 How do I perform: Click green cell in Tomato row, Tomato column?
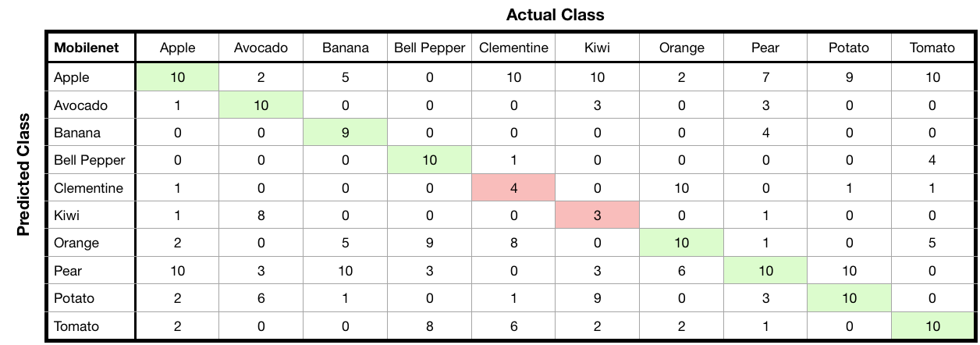point(932,326)
